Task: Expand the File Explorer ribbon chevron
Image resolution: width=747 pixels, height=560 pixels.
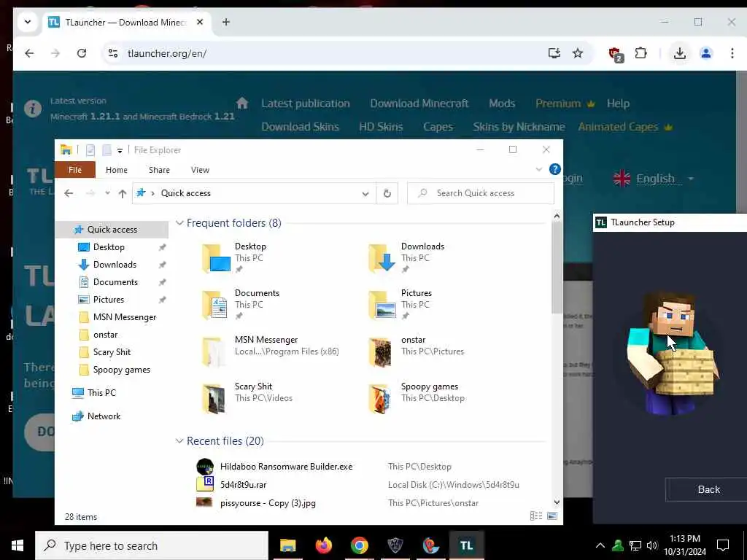Action: click(x=539, y=169)
